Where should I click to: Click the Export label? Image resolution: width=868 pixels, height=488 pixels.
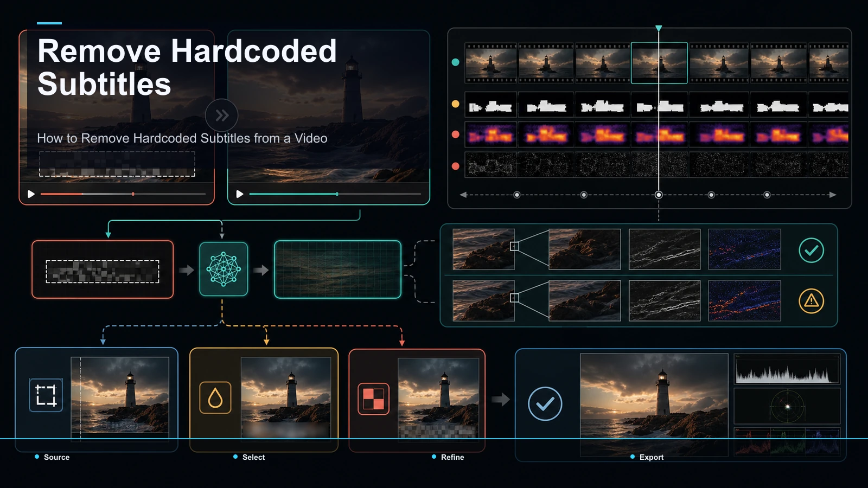tap(652, 457)
